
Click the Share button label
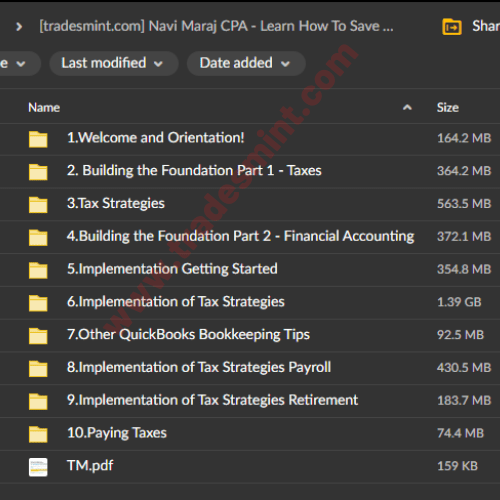point(486,26)
